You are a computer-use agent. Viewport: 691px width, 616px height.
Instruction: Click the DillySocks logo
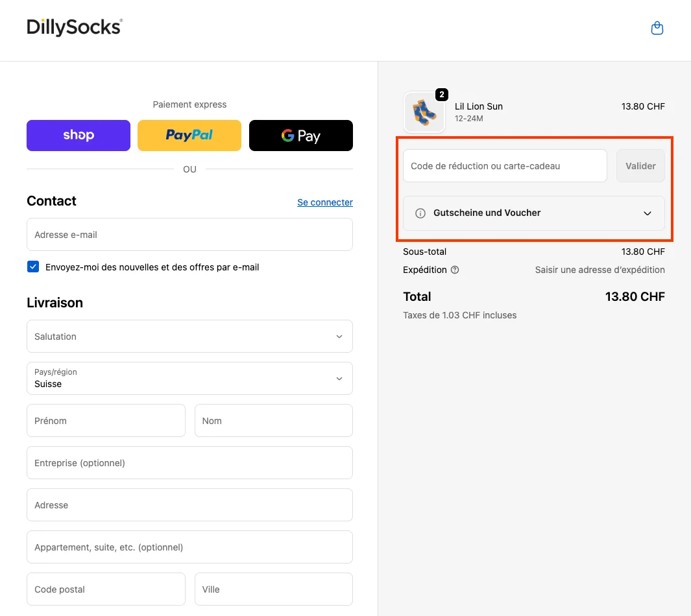pos(73,29)
